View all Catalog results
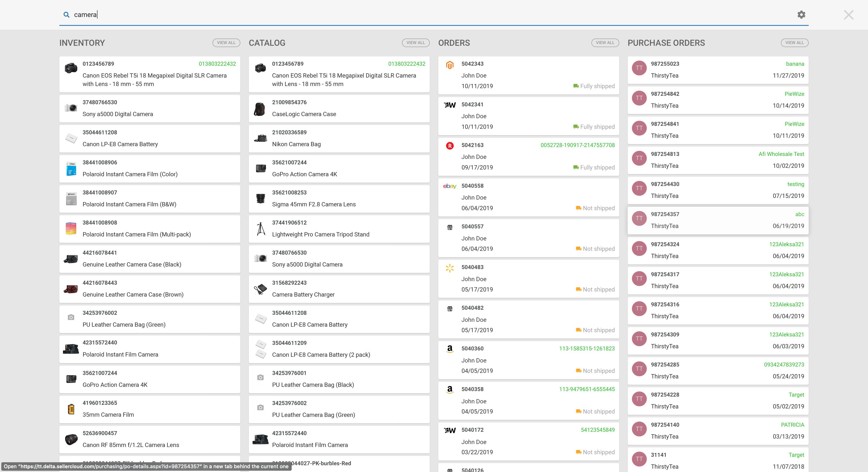The height and width of the screenshot is (472, 868). 416,43
